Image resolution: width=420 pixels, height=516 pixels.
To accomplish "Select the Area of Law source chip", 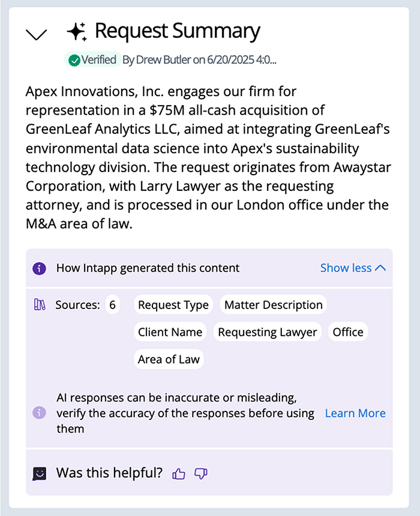I will coord(169,360).
